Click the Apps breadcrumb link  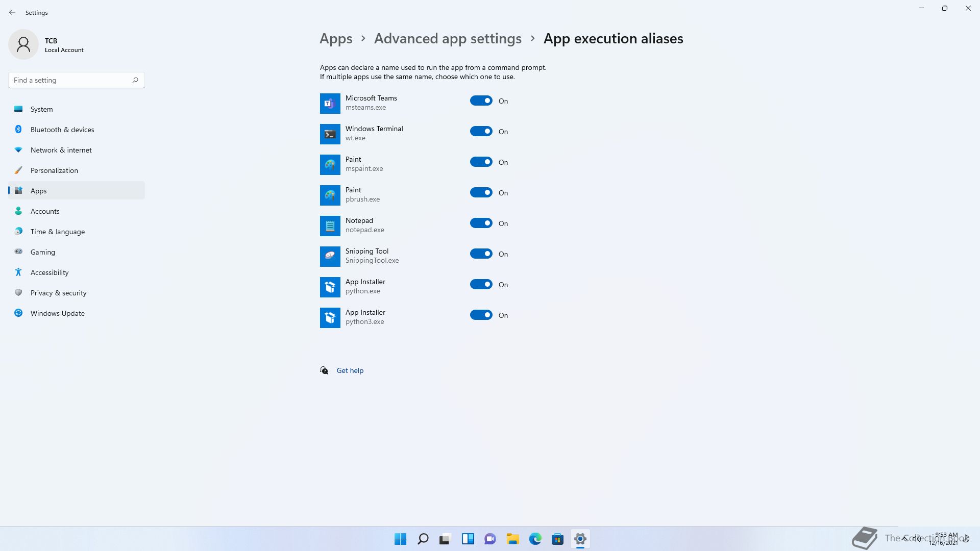(336, 39)
